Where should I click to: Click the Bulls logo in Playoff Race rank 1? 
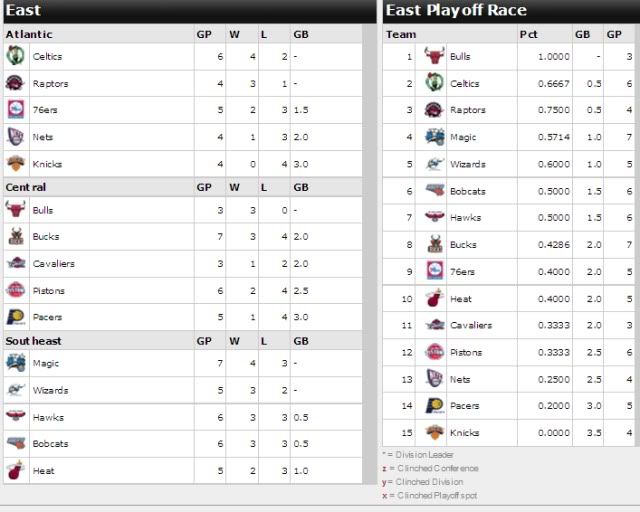pos(434,56)
